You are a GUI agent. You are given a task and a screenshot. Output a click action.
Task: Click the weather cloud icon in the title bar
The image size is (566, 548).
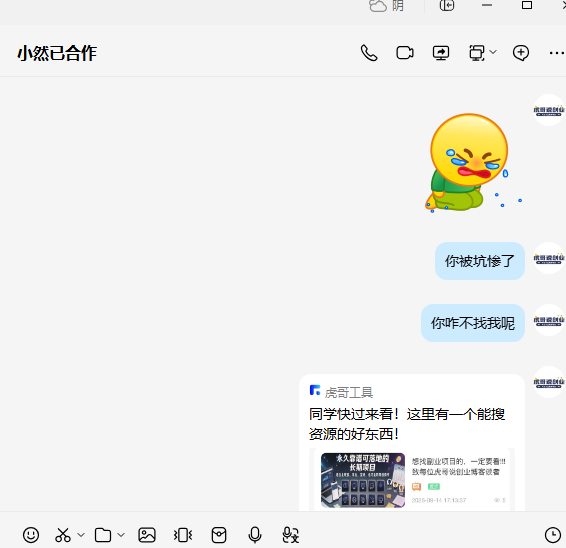point(378,5)
